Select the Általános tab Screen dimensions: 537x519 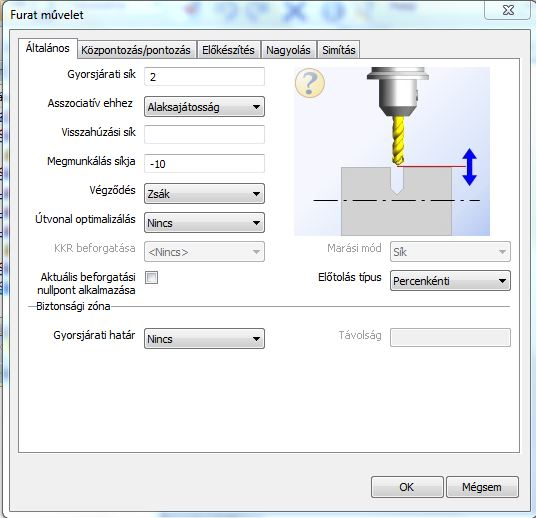pos(48,48)
